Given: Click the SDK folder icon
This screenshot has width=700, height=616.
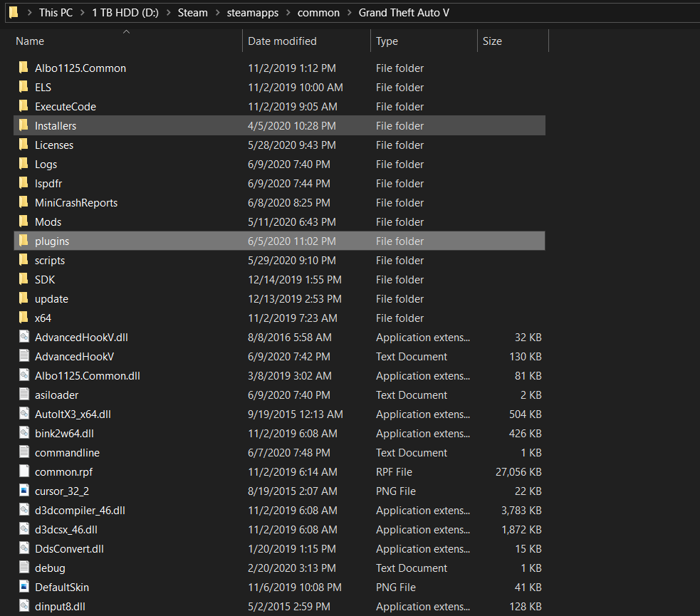Looking at the screenshot, I should pyautogui.click(x=23, y=278).
